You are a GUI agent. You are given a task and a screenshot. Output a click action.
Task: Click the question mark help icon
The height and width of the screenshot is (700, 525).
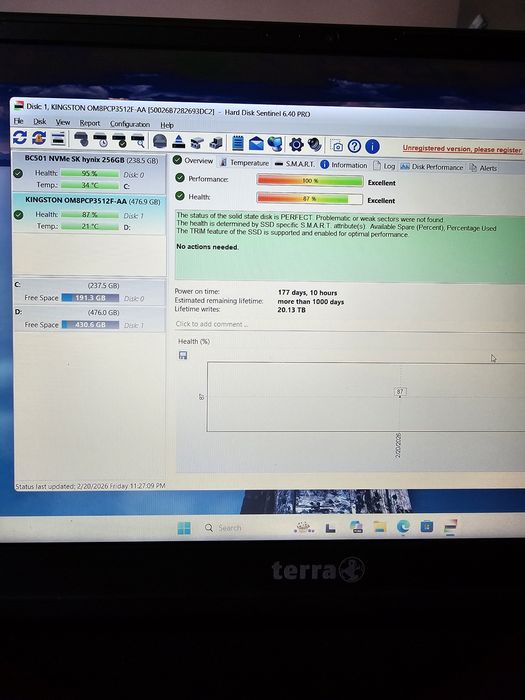tap(354, 146)
